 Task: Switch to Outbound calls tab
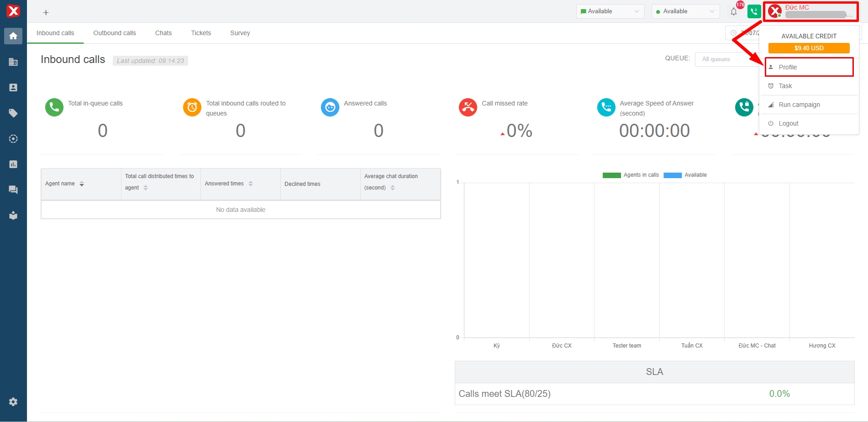115,33
